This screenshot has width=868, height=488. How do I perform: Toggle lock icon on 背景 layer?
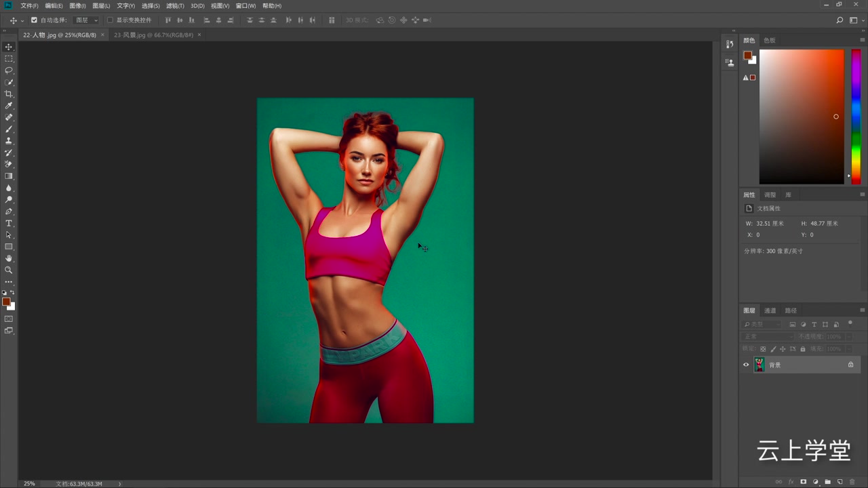pyautogui.click(x=850, y=365)
